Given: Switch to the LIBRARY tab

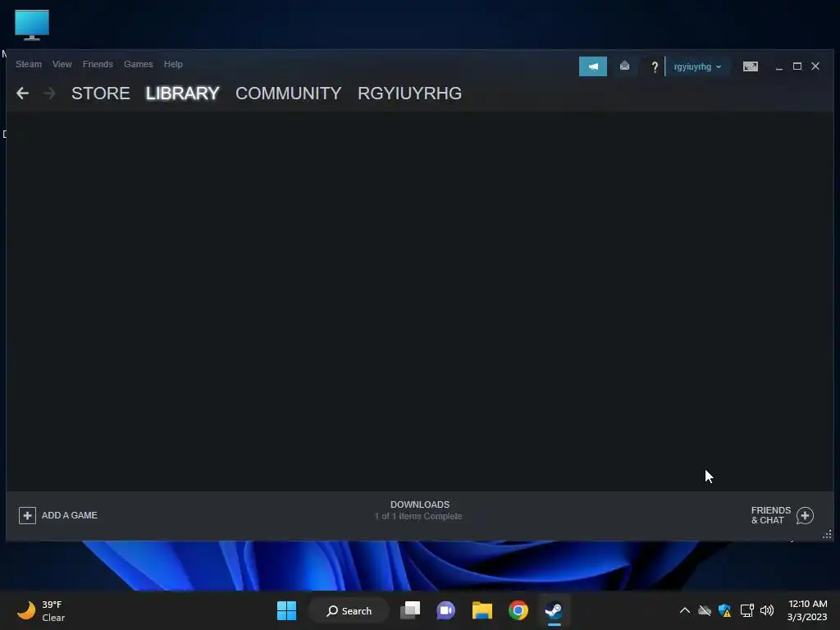Looking at the screenshot, I should tap(182, 94).
